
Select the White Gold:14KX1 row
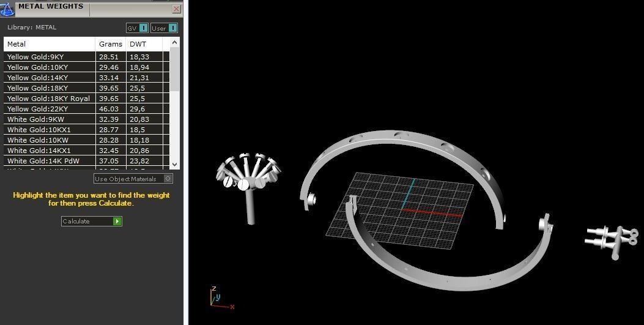pos(87,151)
